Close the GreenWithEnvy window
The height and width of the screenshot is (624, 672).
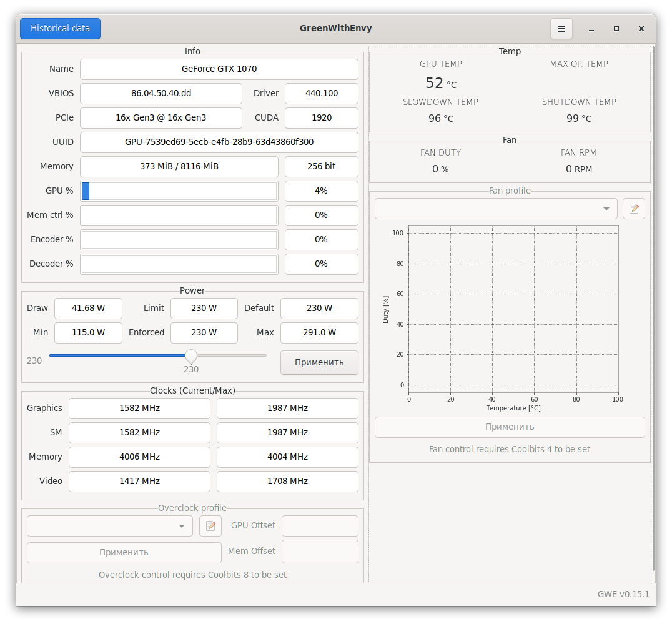(641, 29)
